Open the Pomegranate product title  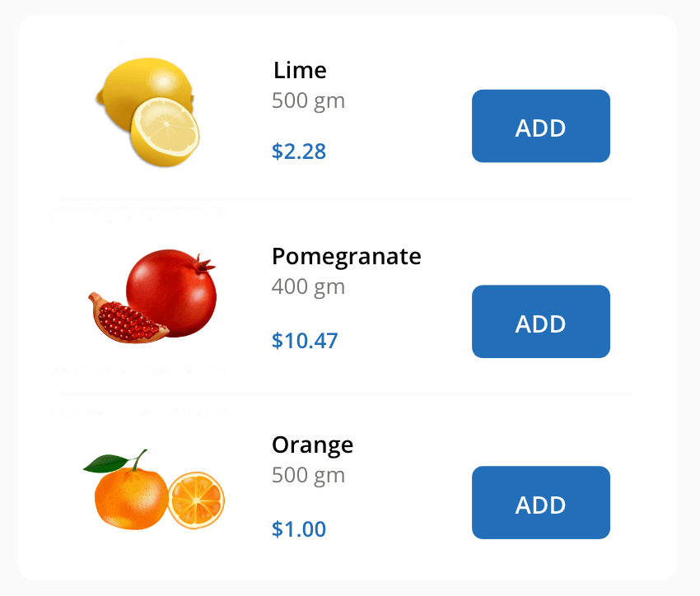[x=346, y=257]
